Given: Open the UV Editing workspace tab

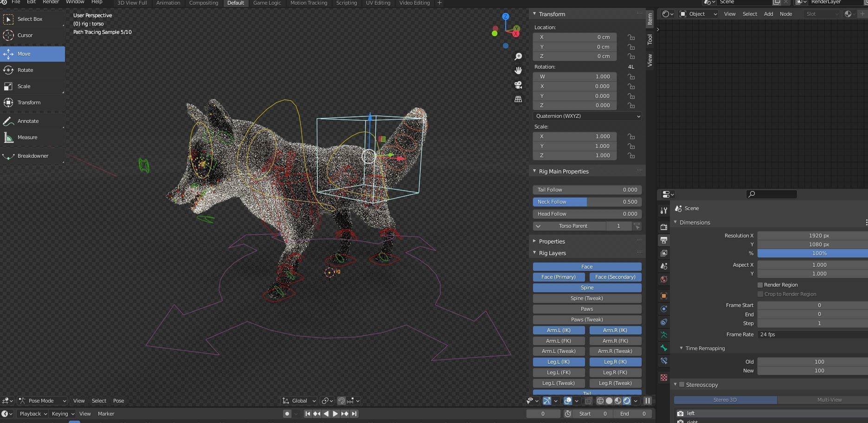Looking at the screenshot, I should tap(378, 3).
